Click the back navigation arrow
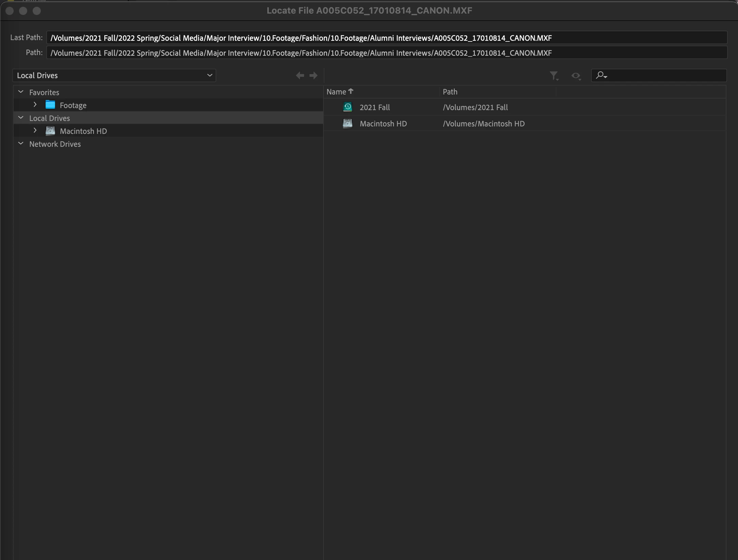 point(300,75)
